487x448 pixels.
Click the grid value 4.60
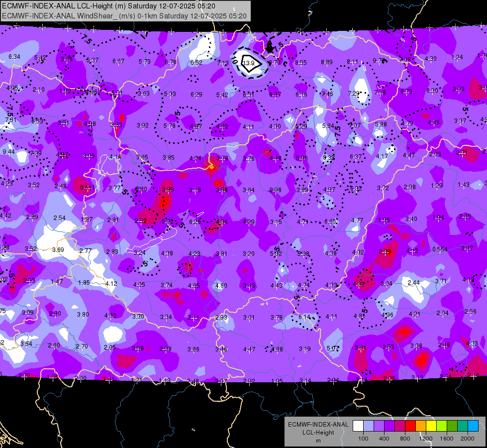221,286
